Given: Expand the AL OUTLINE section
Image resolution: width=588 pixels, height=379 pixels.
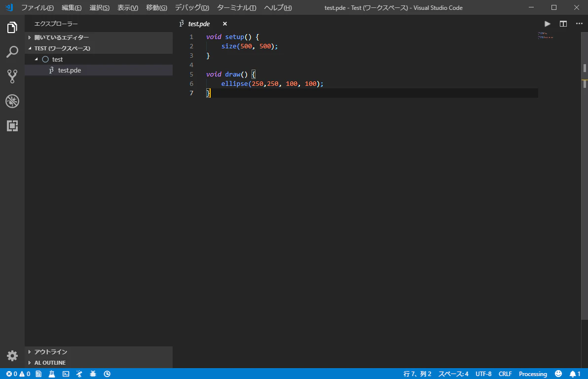Looking at the screenshot, I should point(99,363).
